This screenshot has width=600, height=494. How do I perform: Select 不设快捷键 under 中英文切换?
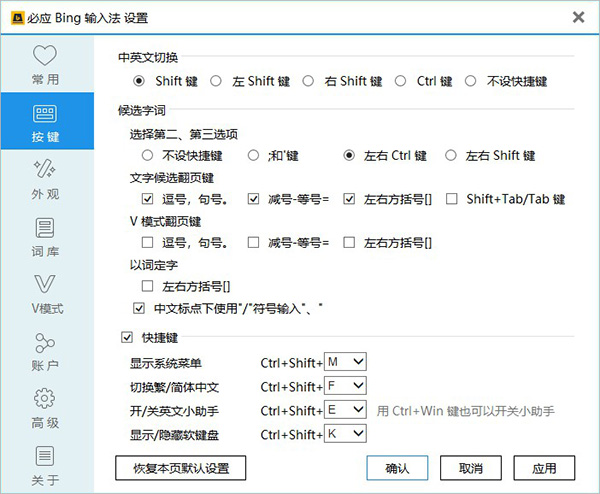click(x=470, y=81)
